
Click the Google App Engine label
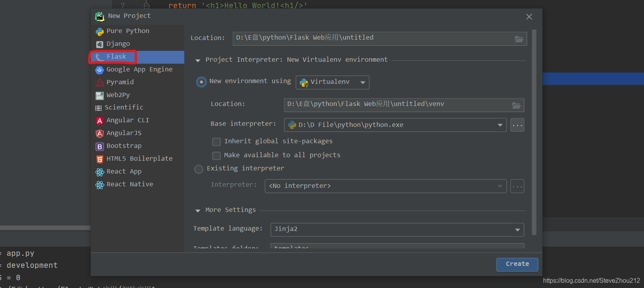click(x=140, y=69)
